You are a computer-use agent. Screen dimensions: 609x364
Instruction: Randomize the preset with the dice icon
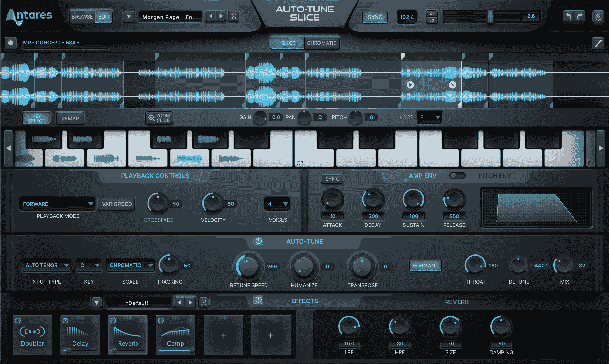pos(234,16)
